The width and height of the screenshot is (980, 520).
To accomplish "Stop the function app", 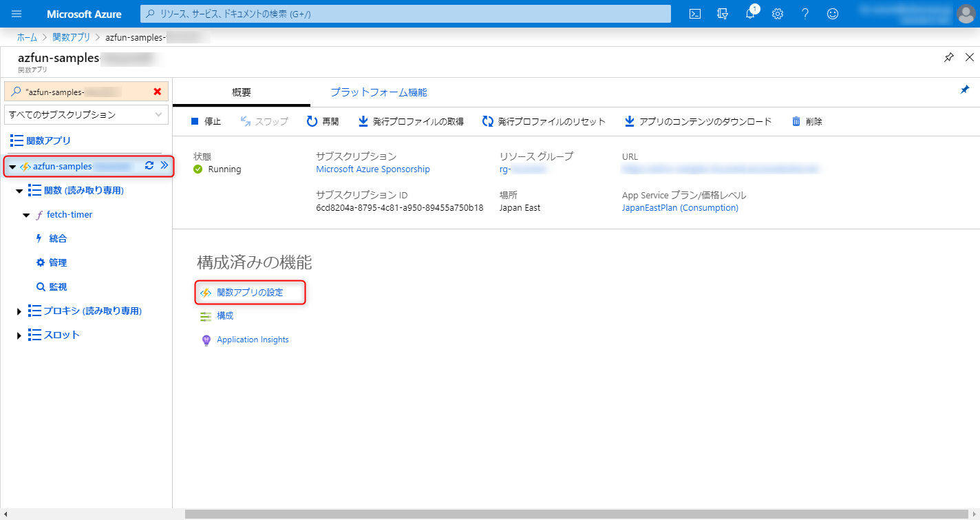I will pyautogui.click(x=206, y=121).
